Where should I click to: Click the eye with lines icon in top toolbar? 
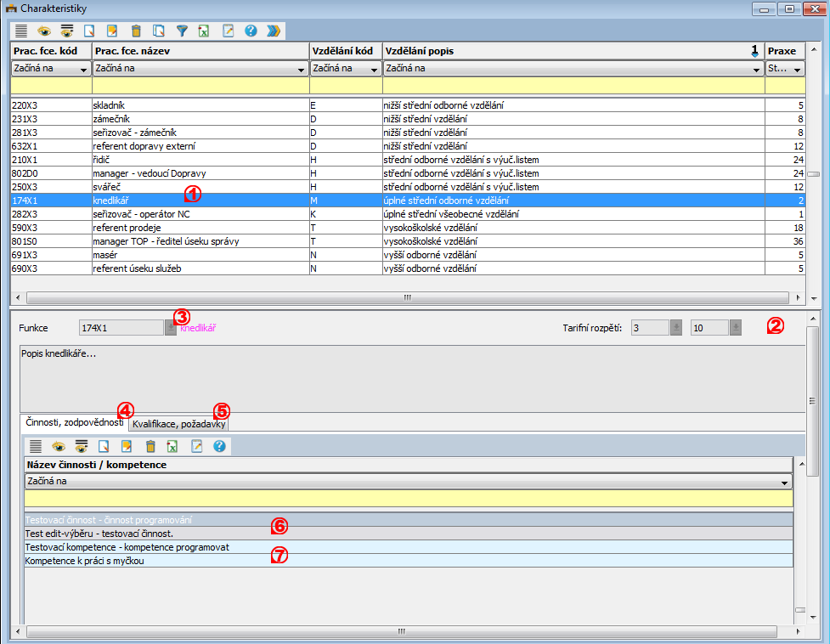(x=66, y=31)
